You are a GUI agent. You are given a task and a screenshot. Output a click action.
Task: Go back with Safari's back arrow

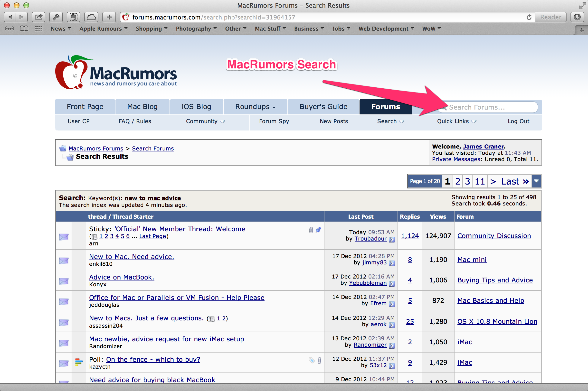10,17
